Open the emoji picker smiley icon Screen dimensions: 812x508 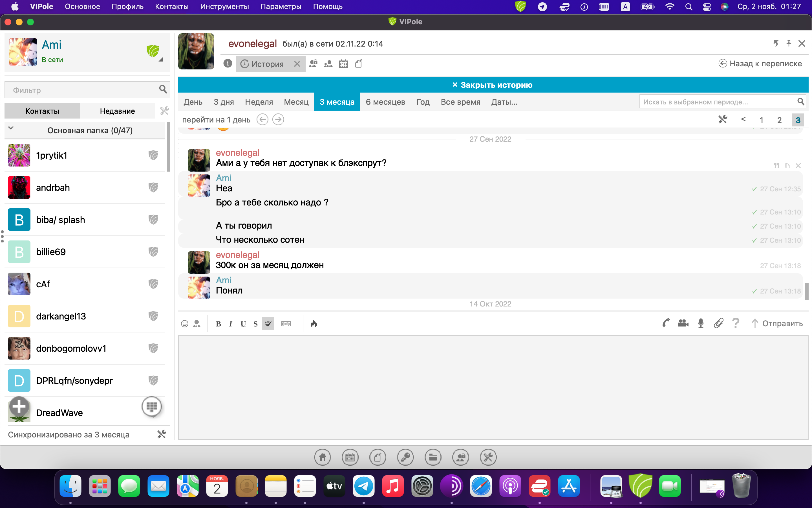tap(185, 323)
